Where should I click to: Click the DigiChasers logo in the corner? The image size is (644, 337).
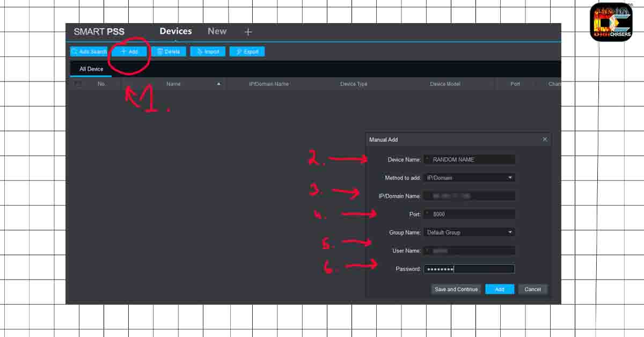coord(612,21)
